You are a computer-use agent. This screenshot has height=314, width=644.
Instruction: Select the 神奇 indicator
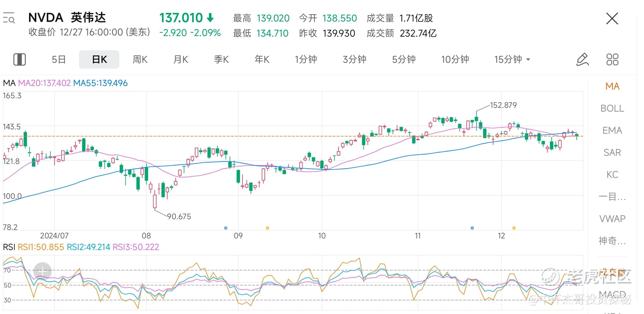[612, 241]
